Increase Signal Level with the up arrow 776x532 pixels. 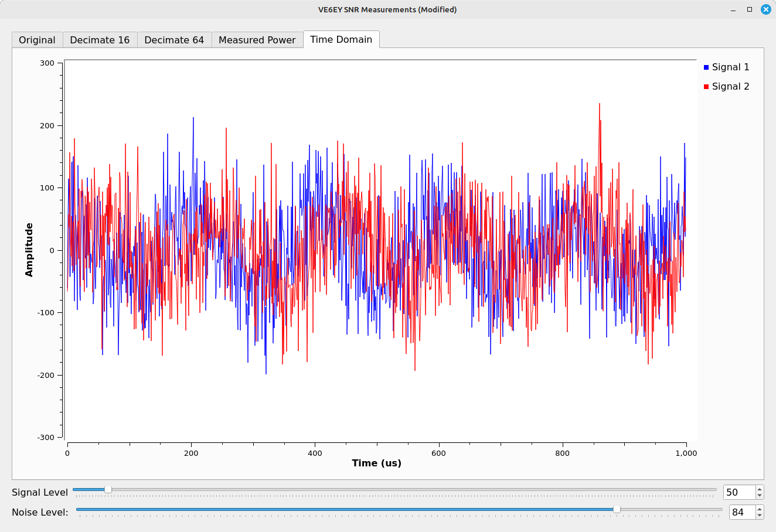coord(760,489)
